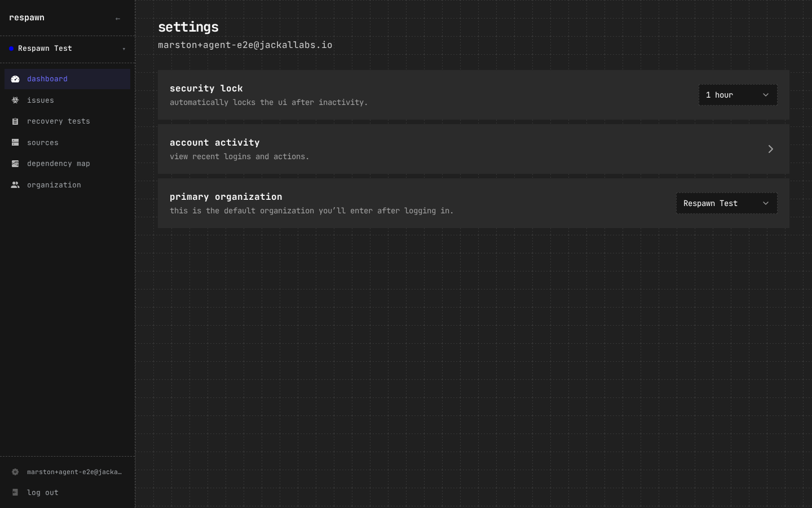This screenshot has height=508, width=812.
Task: Click the log out door icon
Action: pyautogui.click(x=15, y=493)
